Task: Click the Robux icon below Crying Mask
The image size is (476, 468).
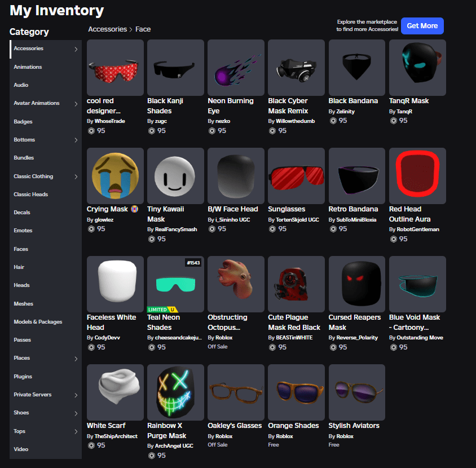Action: (x=92, y=229)
